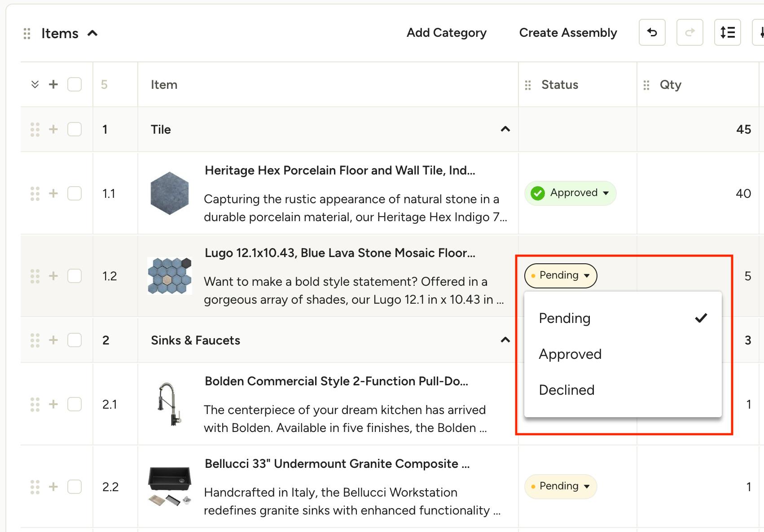Collapse the Items section header chevron

[92, 33]
